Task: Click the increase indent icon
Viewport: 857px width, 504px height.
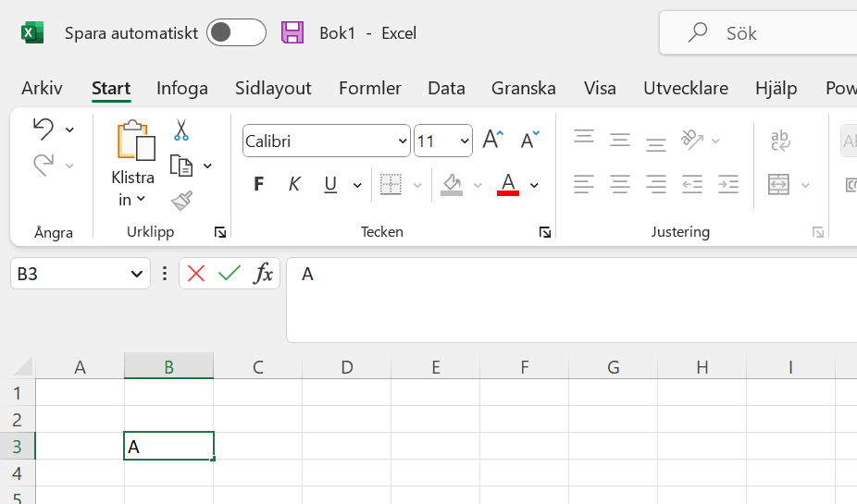Action: coord(728,184)
